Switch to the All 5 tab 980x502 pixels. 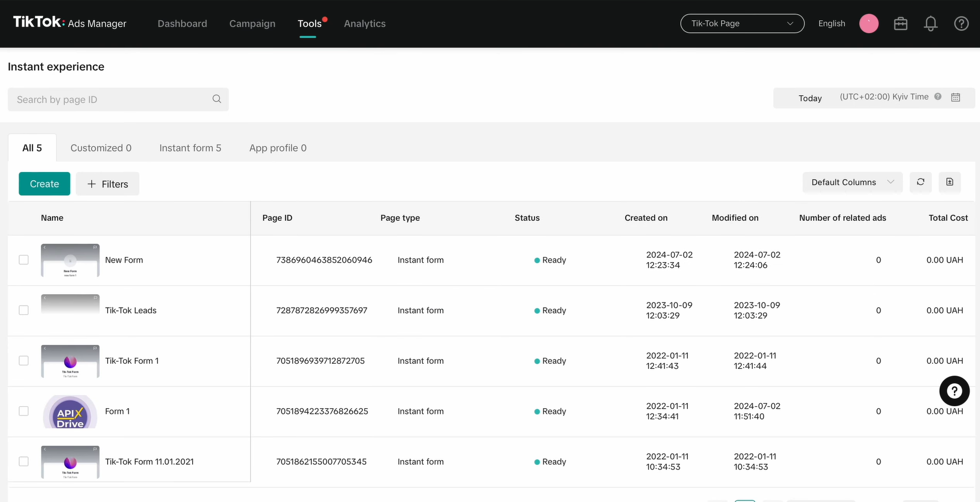pyautogui.click(x=32, y=148)
